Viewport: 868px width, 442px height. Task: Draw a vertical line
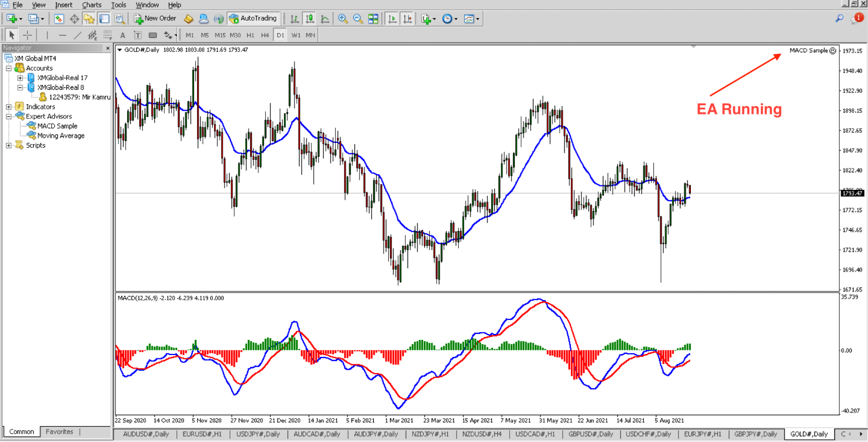[47, 35]
